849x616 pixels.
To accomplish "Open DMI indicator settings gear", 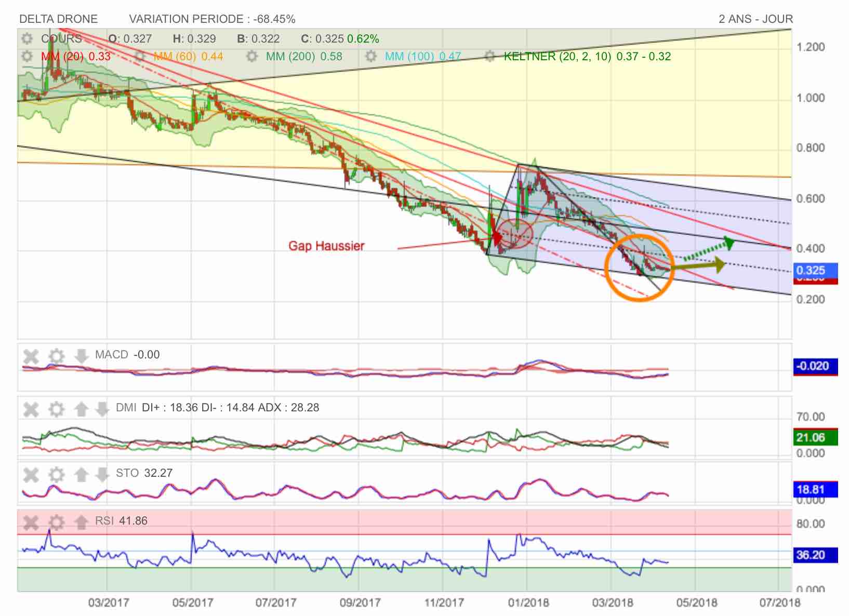I will click(x=56, y=409).
